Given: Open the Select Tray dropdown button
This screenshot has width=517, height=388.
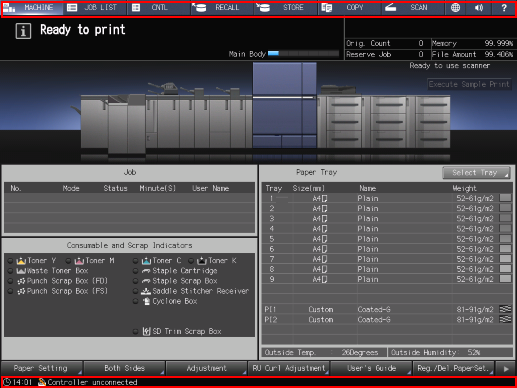Looking at the screenshot, I should [476, 173].
